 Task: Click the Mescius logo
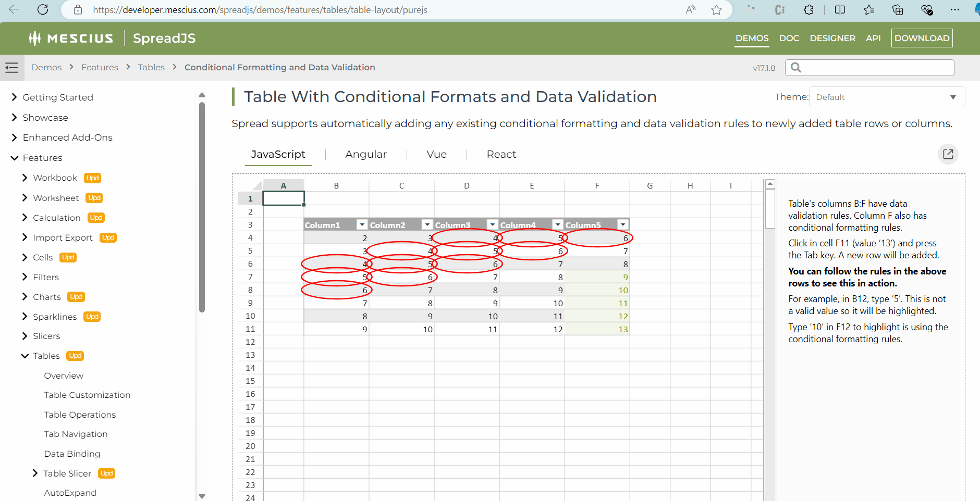click(x=71, y=38)
